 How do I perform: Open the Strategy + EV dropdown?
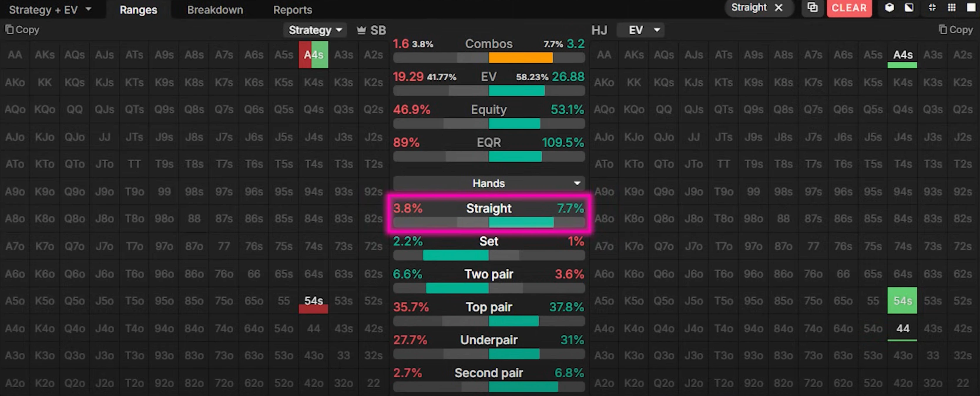point(50,9)
